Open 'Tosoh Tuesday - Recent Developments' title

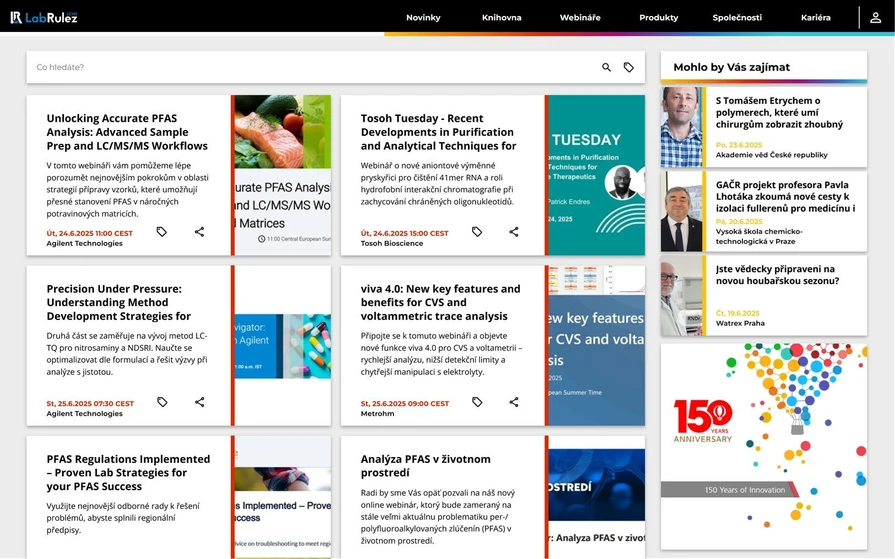[x=438, y=132]
